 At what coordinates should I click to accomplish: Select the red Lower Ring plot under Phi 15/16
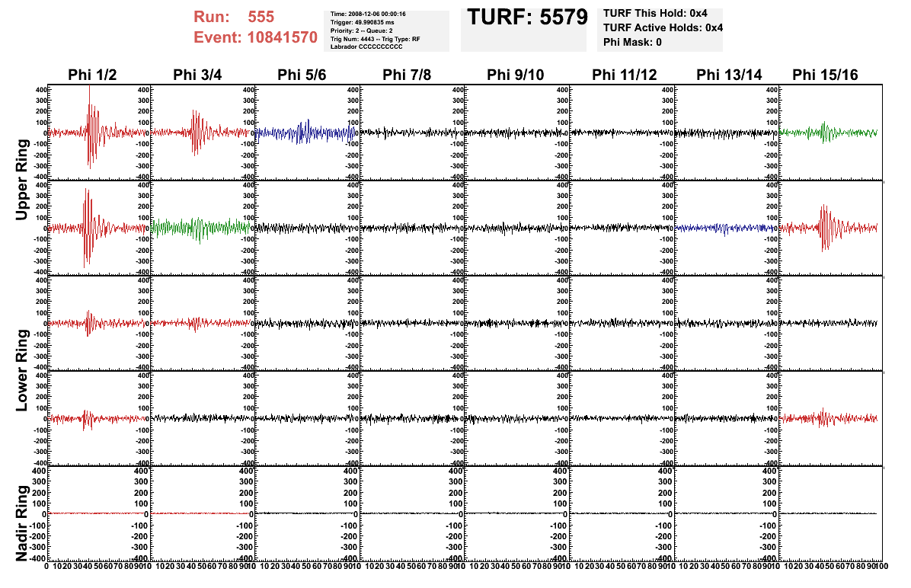831,418
